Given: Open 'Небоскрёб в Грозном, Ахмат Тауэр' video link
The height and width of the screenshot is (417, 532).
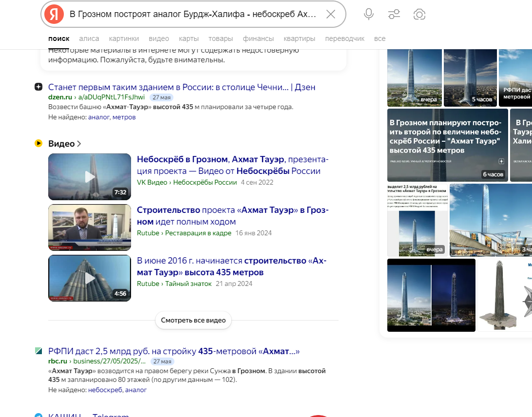Looking at the screenshot, I should point(232,165).
